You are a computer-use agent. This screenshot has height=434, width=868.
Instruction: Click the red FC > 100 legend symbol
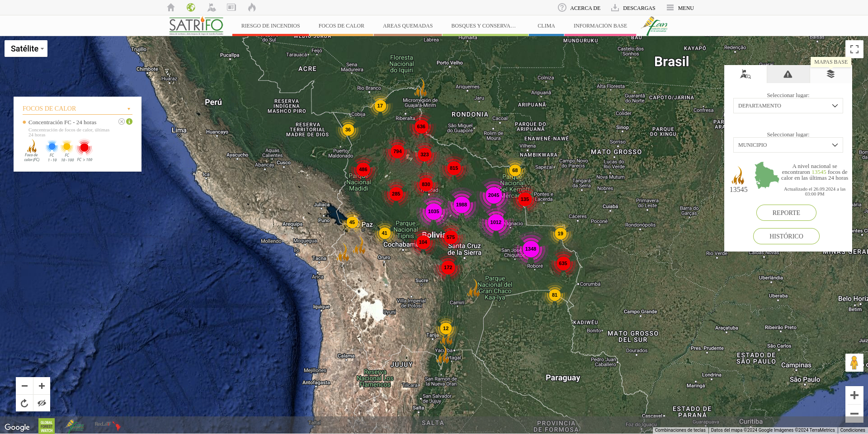(x=84, y=147)
